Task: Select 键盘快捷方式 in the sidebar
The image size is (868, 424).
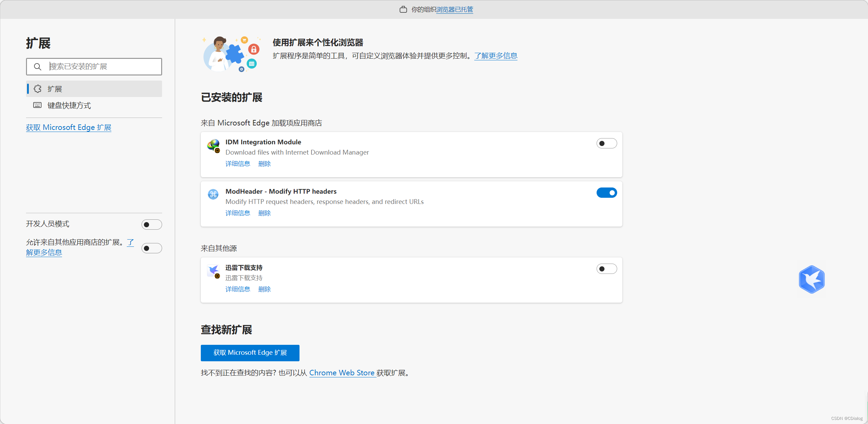Action: coord(68,105)
